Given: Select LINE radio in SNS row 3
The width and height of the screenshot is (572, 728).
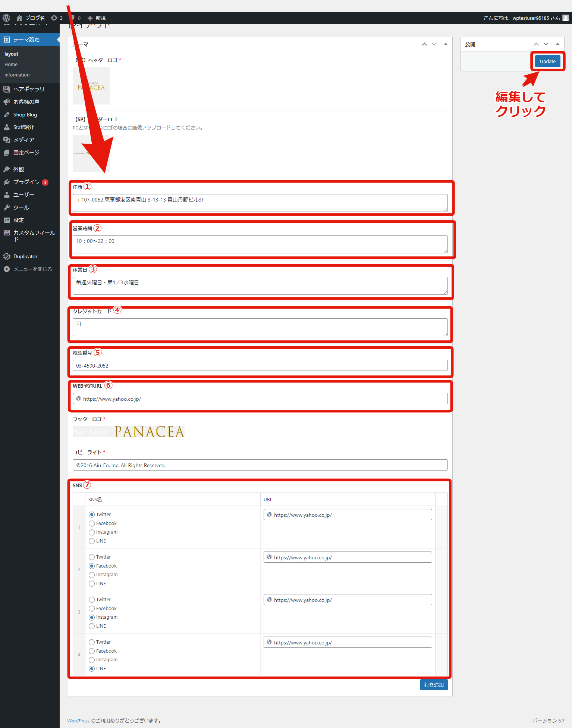Looking at the screenshot, I should point(92,626).
